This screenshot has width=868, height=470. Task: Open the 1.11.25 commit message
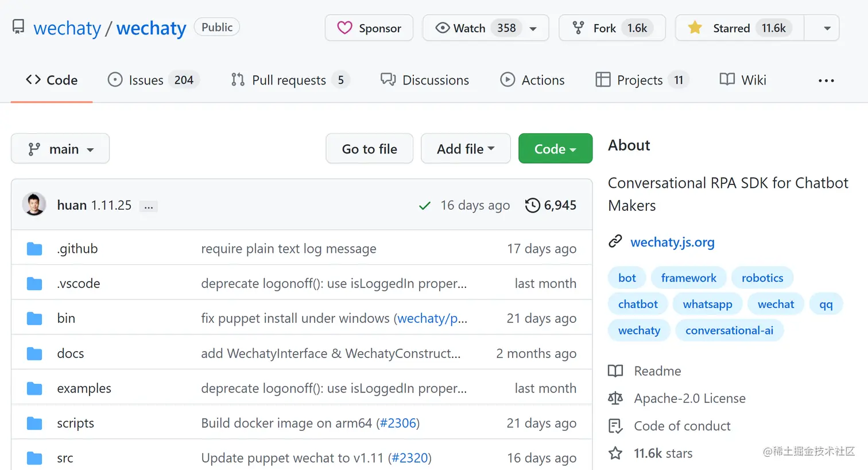pos(111,205)
